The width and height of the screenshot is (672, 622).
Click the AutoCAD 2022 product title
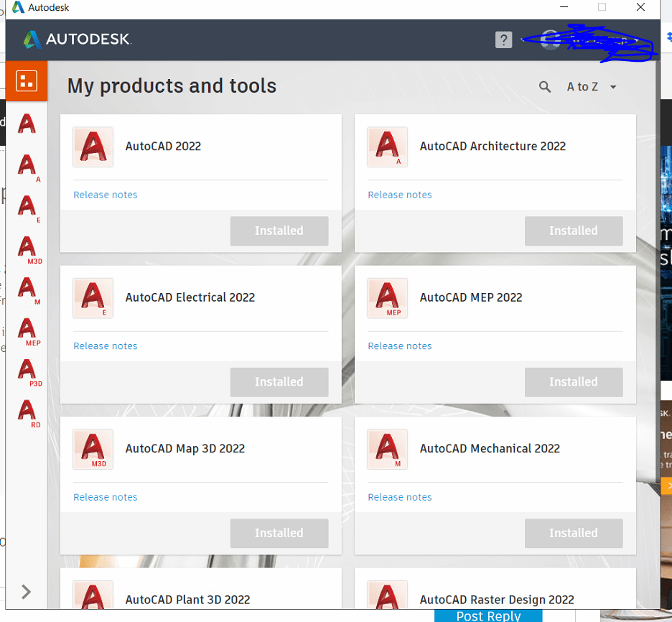point(163,147)
